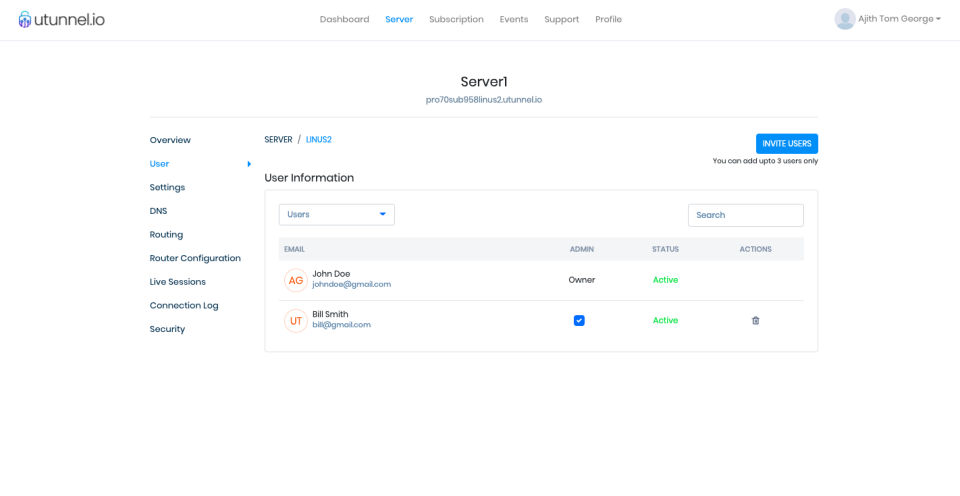Open Connection Log in the sidebar
Image resolution: width=960 pixels, height=496 pixels.
click(x=184, y=306)
